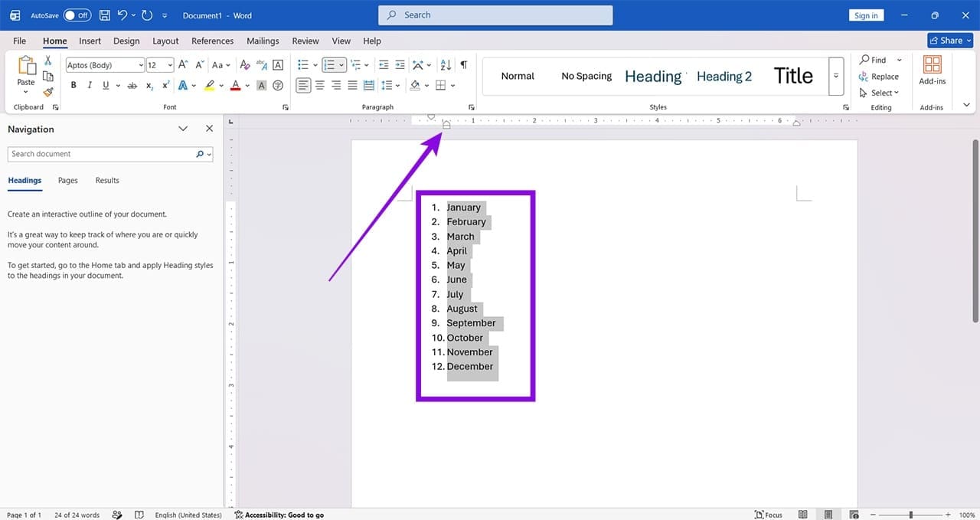Toggle italic formatting

click(x=90, y=85)
